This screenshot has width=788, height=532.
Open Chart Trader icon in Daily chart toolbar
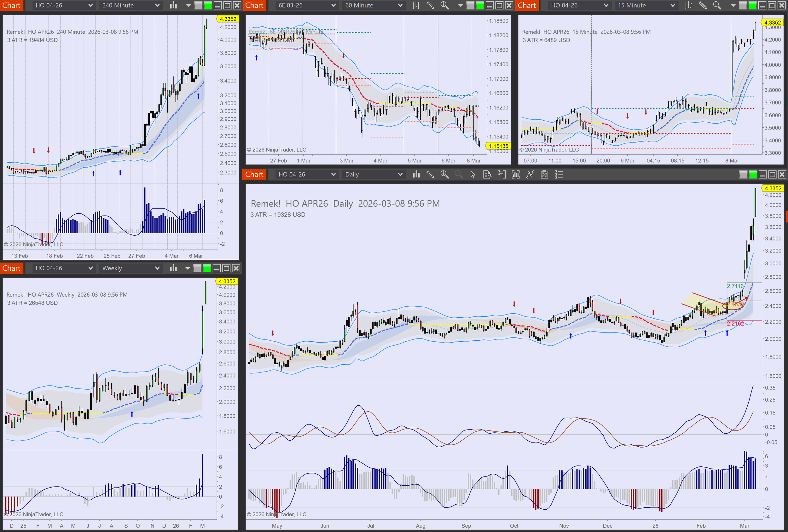(x=501, y=175)
